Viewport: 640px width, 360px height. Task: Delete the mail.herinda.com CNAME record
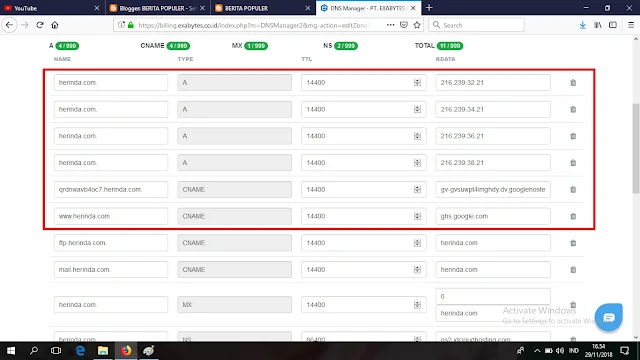pos(573,270)
